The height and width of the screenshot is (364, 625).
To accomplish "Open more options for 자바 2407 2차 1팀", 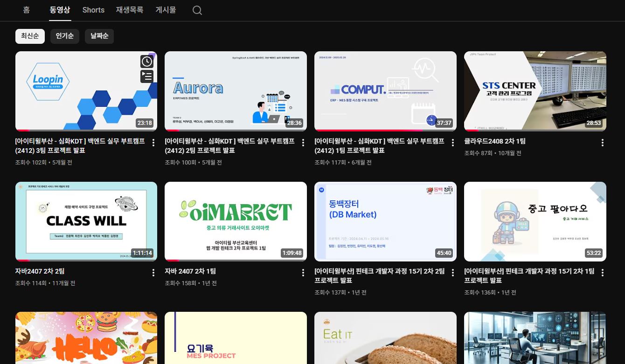I will (x=303, y=273).
